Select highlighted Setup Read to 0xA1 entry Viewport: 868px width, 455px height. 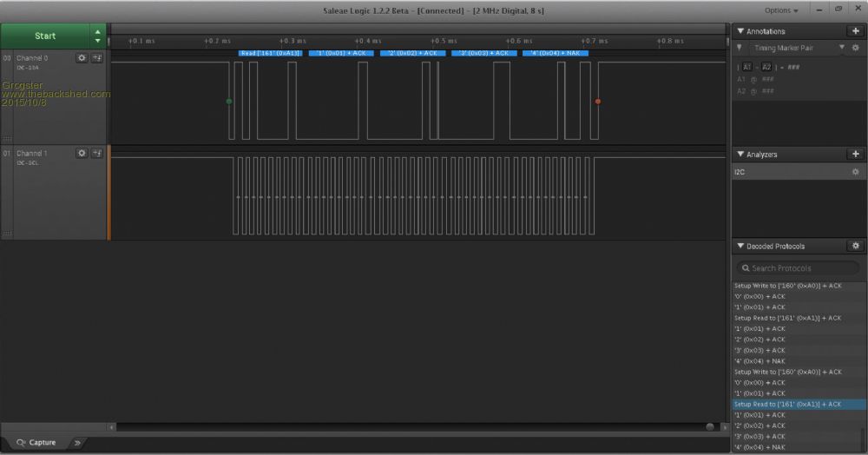tap(787, 405)
